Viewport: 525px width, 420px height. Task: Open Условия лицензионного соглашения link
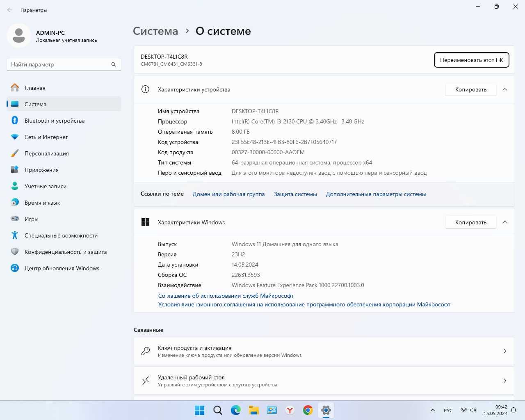click(304, 304)
